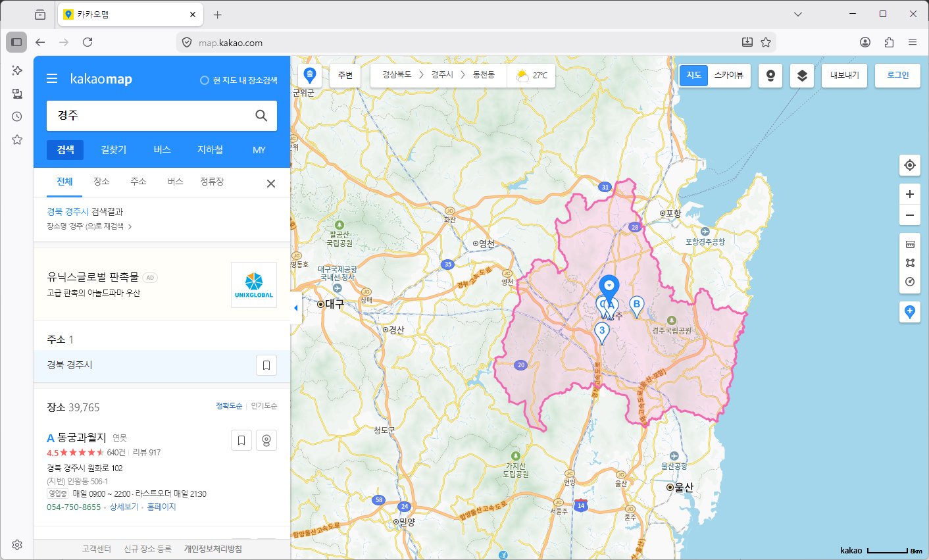Click the search magnifier icon

[261, 116]
